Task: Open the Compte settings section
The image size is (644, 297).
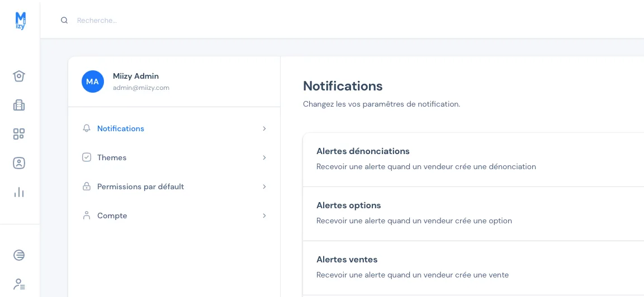Action: tap(174, 215)
